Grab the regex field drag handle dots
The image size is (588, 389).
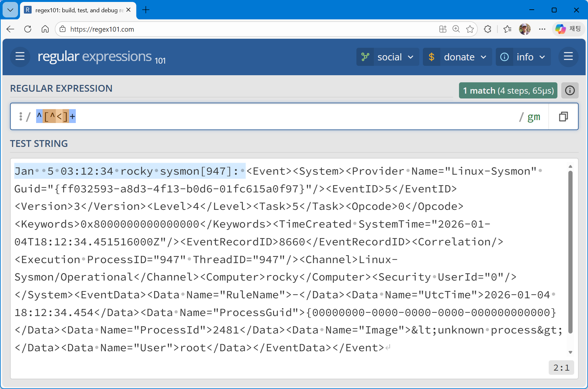pos(21,116)
